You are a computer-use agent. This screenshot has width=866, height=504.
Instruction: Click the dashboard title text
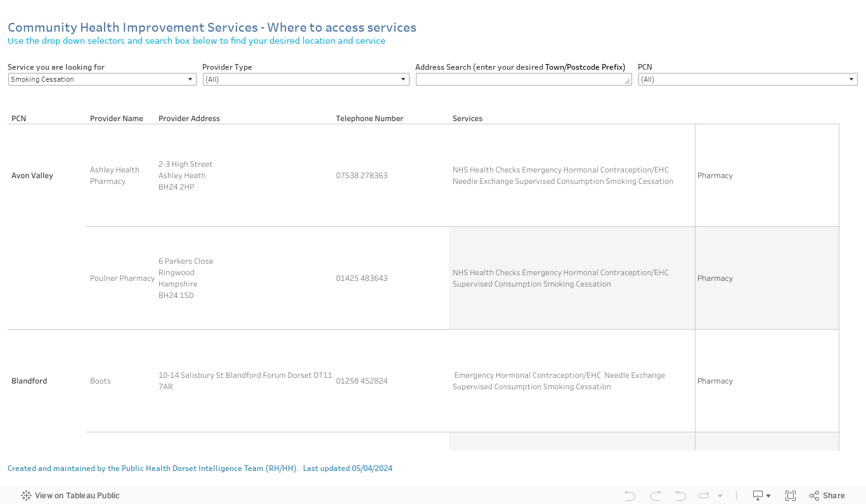[x=212, y=27]
